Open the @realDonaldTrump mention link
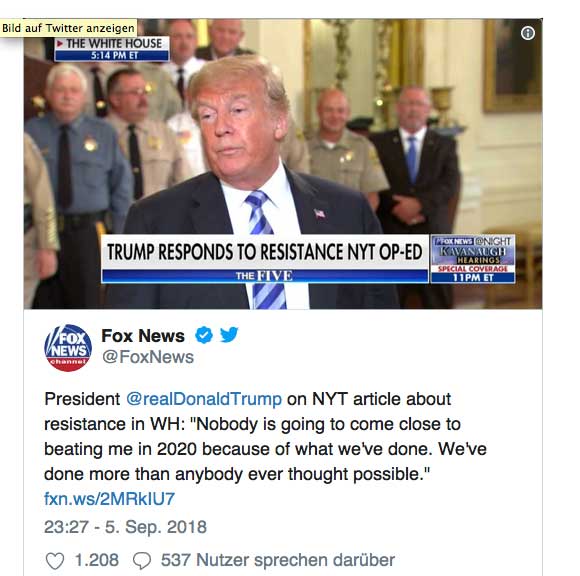 tap(204, 399)
